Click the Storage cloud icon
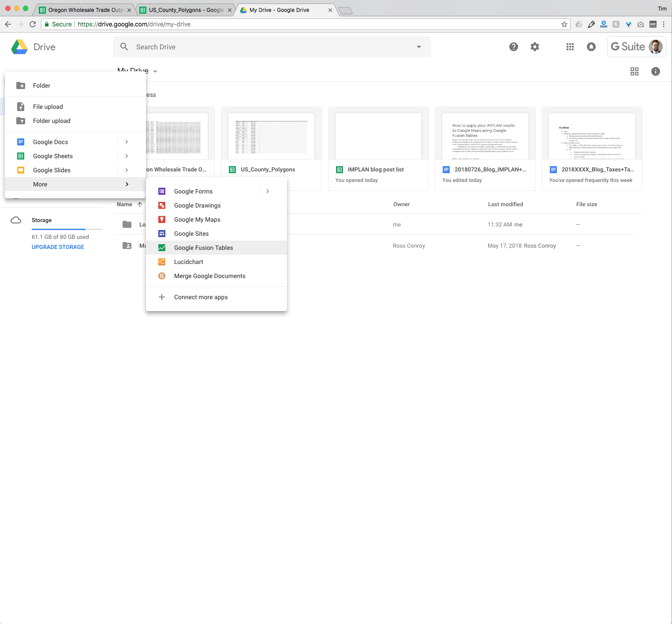 [x=16, y=220]
